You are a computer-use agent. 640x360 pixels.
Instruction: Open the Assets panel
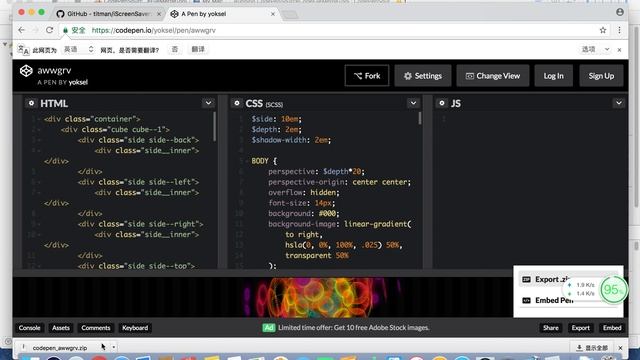pyautogui.click(x=60, y=328)
